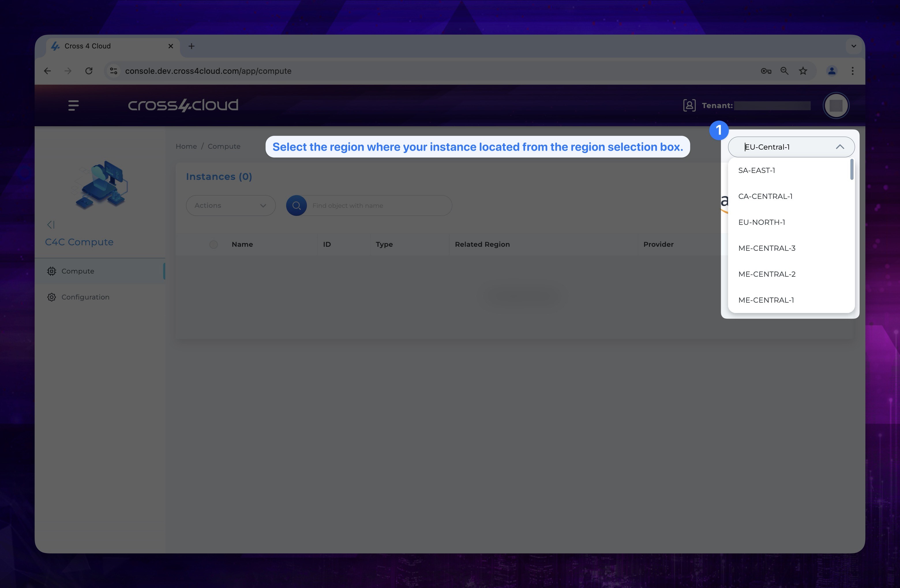Choose ME-CENTRAL-1 region option

coord(789,300)
